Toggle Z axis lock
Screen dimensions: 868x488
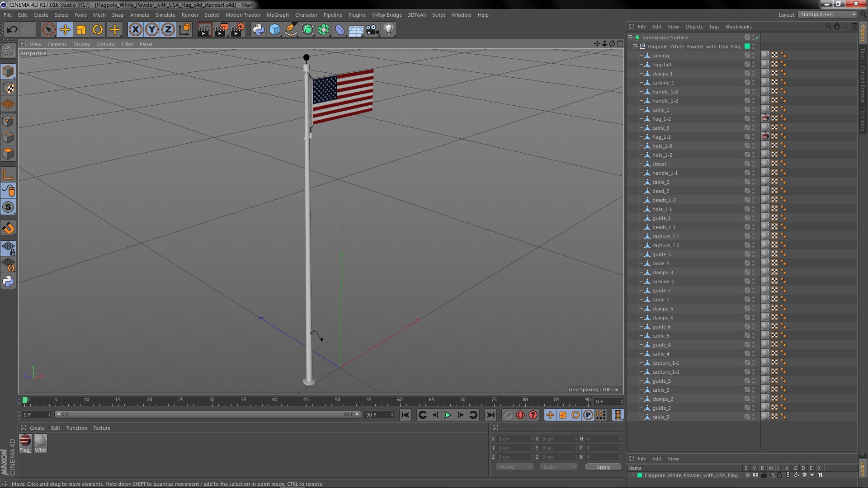click(168, 30)
